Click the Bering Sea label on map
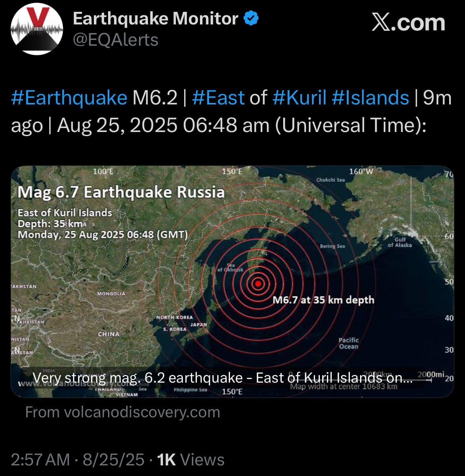Viewport: 465px width, 476px height. point(332,246)
